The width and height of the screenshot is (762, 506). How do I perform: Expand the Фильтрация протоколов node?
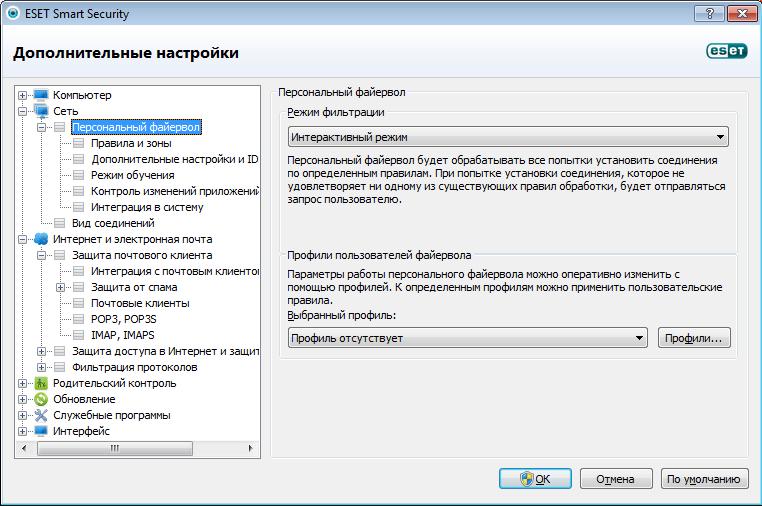[x=42, y=367]
